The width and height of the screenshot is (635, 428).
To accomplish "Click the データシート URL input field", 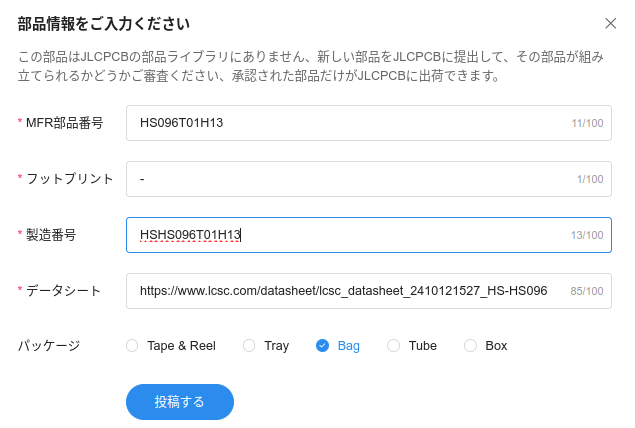I will (369, 291).
